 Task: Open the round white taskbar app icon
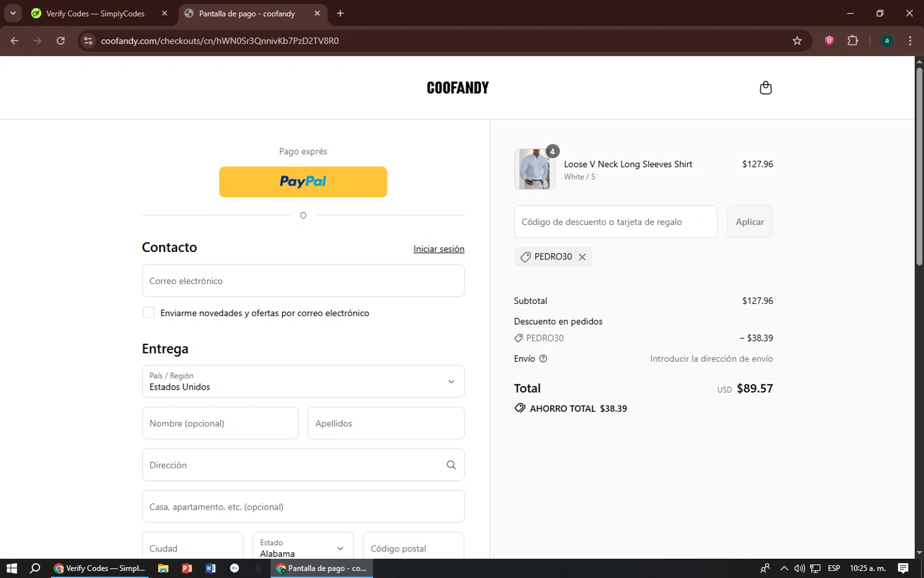pos(235,568)
